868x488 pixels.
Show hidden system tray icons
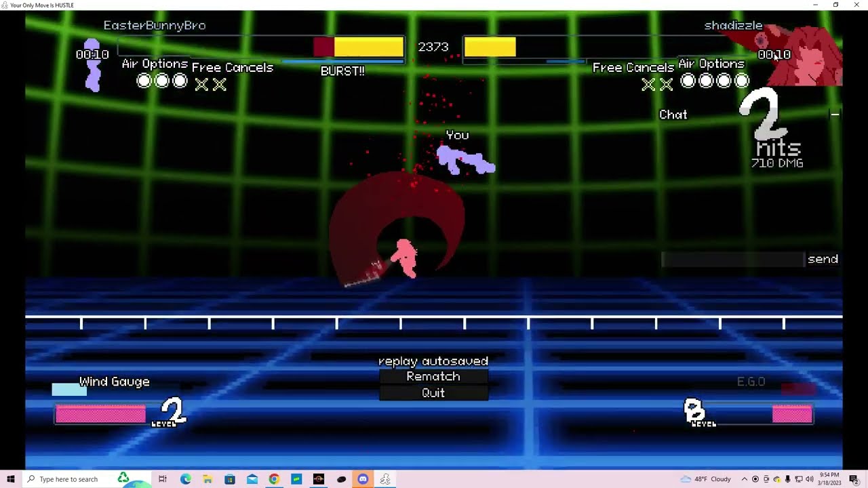pyautogui.click(x=744, y=479)
